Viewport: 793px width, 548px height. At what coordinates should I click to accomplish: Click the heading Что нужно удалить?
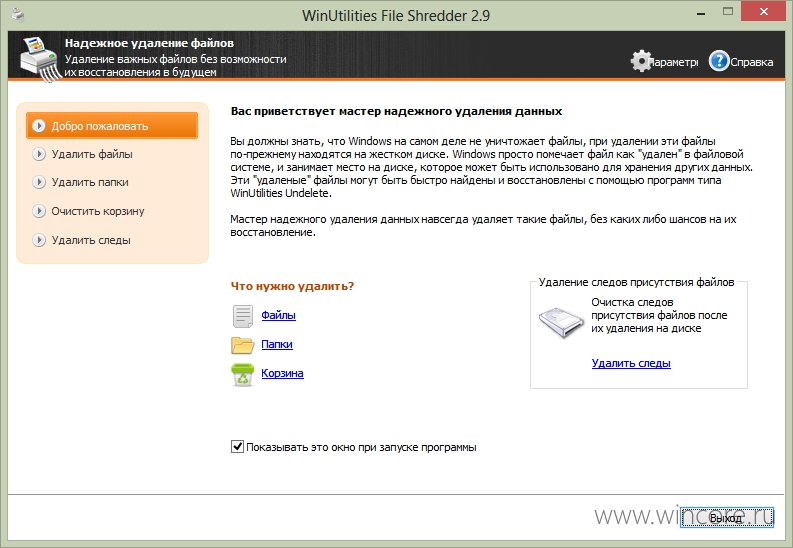[x=292, y=286]
